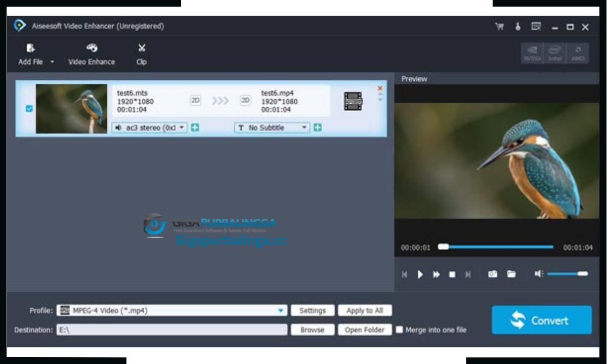Play the preview video

coord(420,275)
